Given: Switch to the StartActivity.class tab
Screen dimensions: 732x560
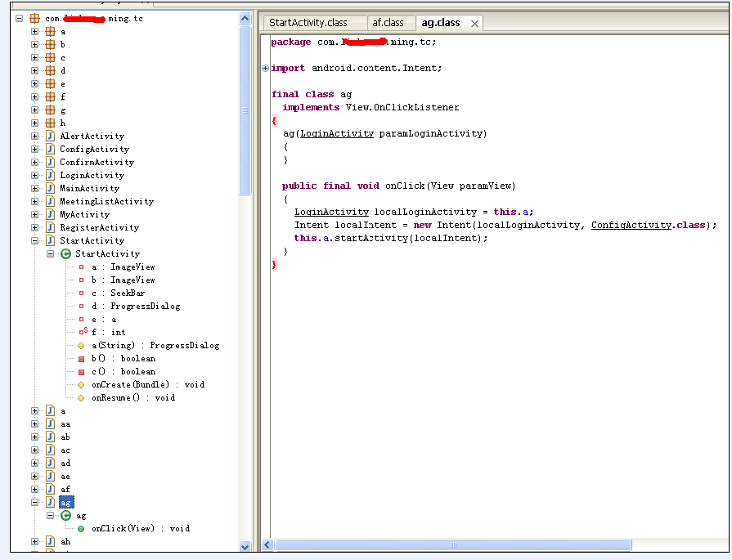Looking at the screenshot, I should coord(308,23).
